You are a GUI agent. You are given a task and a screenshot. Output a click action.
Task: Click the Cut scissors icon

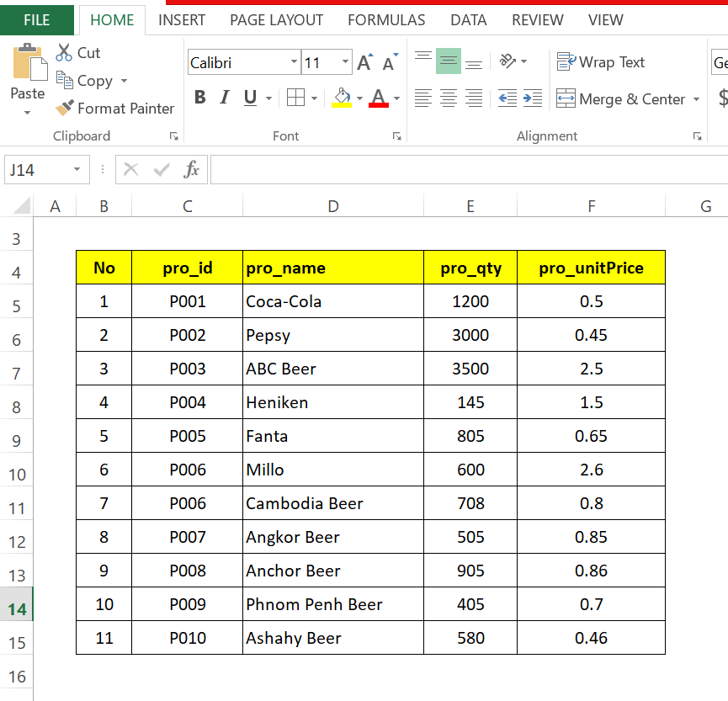tap(64, 52)
